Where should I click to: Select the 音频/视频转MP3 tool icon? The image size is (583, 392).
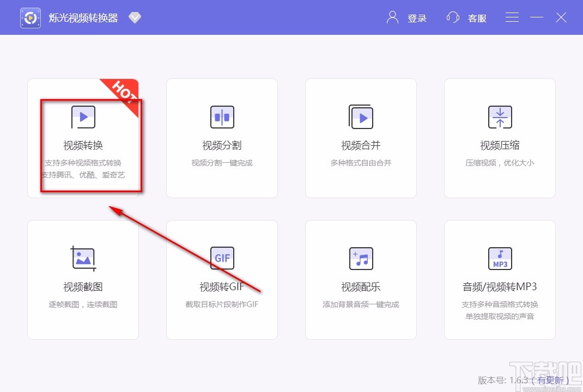pos(500,258)
